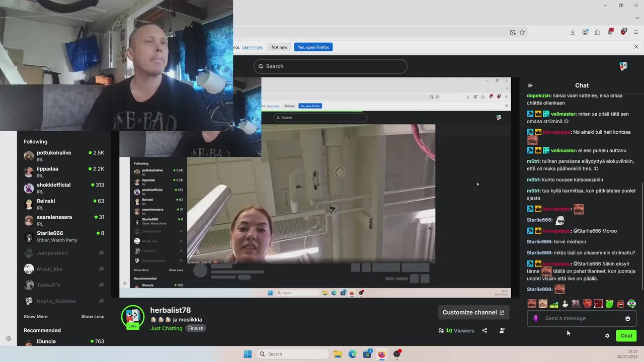The height and width of the screenshot is (362, 644).
Task: Open the profile avatar in Kick header
Action: [x=623, y=66]
